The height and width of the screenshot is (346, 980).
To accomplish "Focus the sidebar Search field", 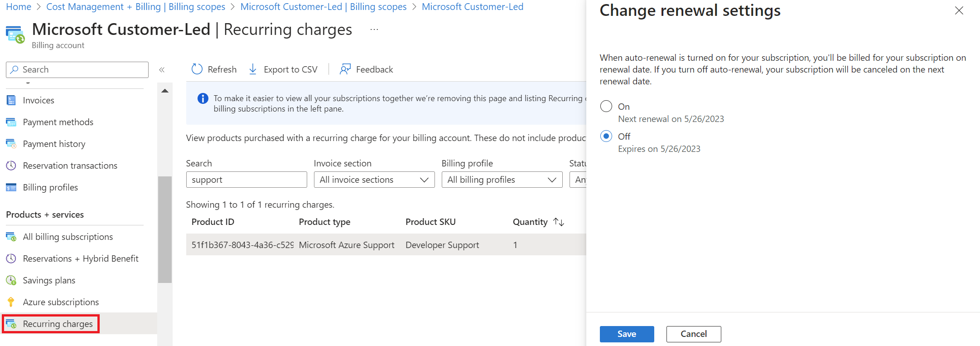I will coord(77,69).
